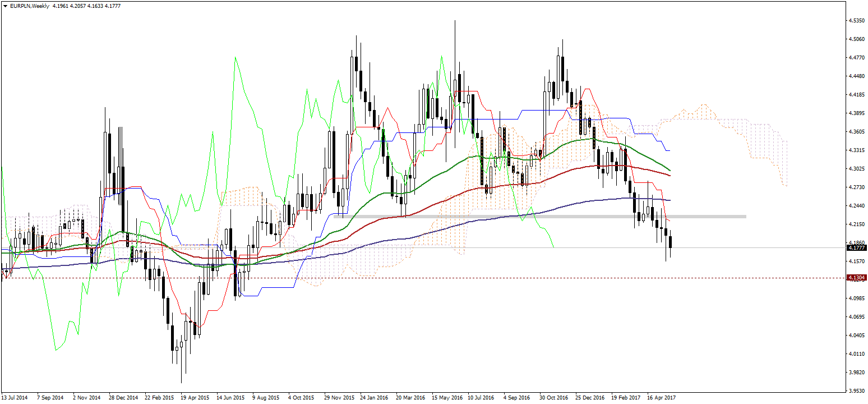Click the 4.3605 price axis label
This screenshot has width=868, height=404.
856,132
